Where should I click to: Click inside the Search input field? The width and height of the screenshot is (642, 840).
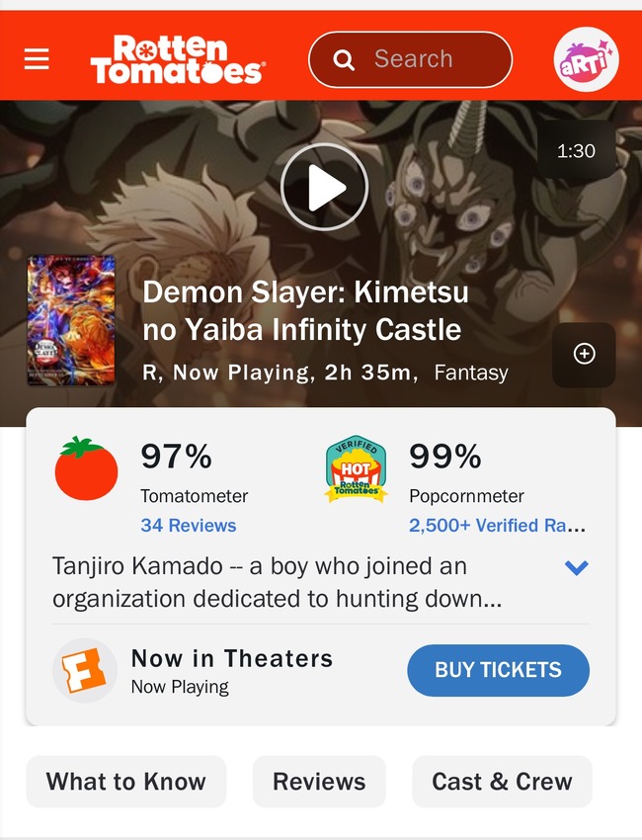coord(411,59)
